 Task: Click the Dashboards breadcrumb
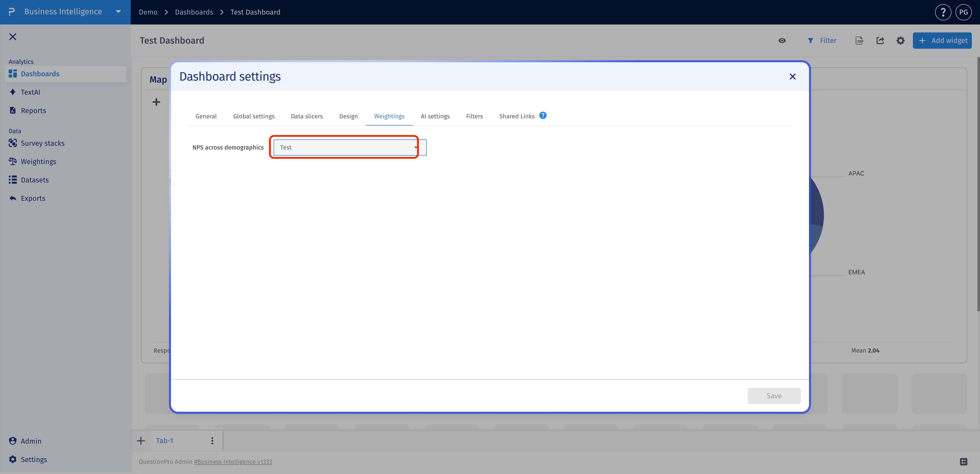pyautogui.click(x=194, y=12)
